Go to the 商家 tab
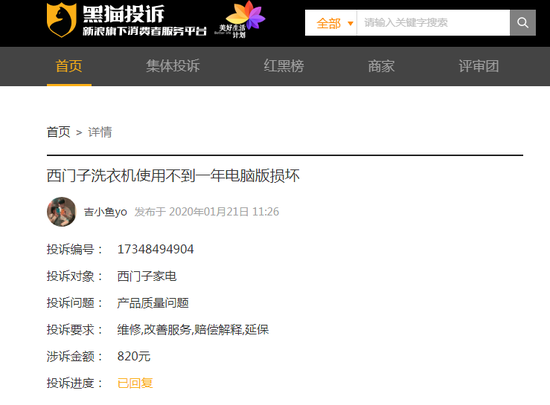 (381, 66)
